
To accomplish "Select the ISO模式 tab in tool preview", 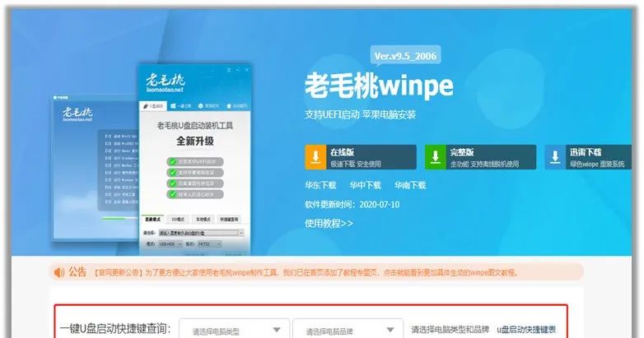I will pyautogui.click(x=178, y=220).
